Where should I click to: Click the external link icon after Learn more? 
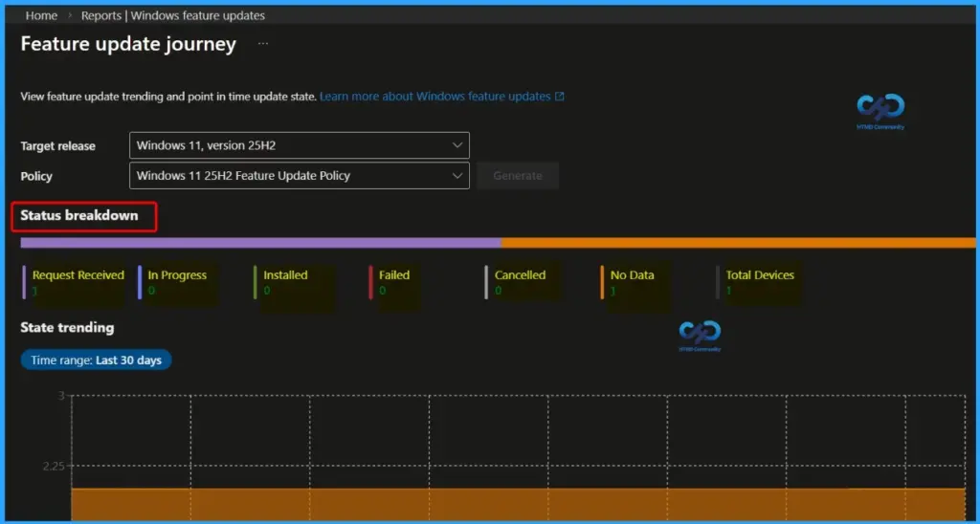560,97
